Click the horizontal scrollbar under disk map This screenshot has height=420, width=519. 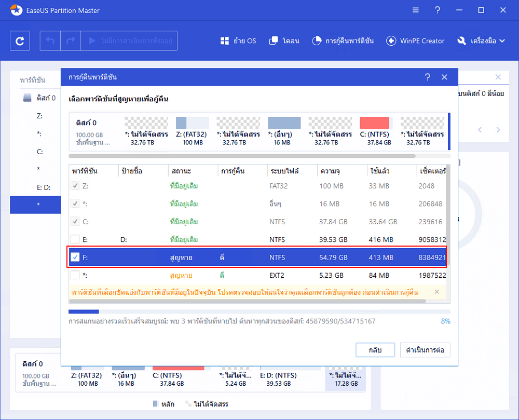pyautogui.click(x=242, y=156)
